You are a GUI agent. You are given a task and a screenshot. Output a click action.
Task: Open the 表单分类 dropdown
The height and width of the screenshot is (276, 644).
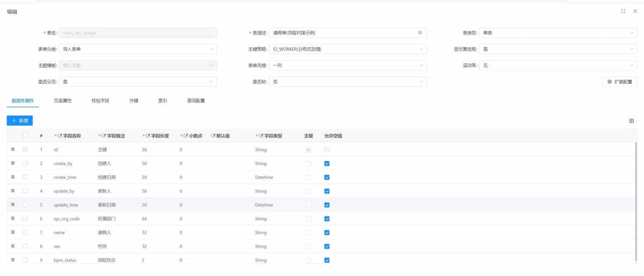138,49
